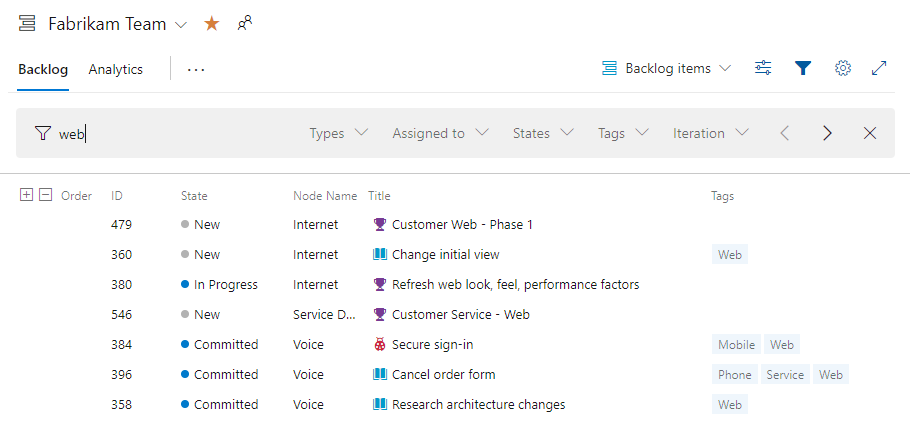Go to next filter result arrow

pos(827,133)
